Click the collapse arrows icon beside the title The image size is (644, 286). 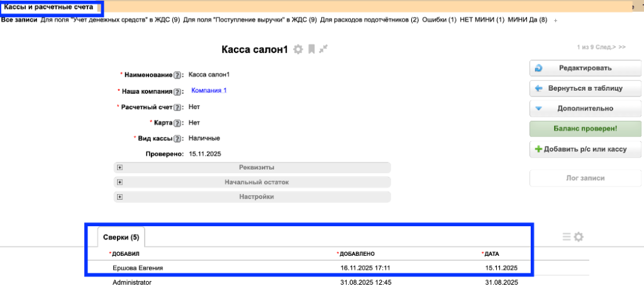coord(323,49)
